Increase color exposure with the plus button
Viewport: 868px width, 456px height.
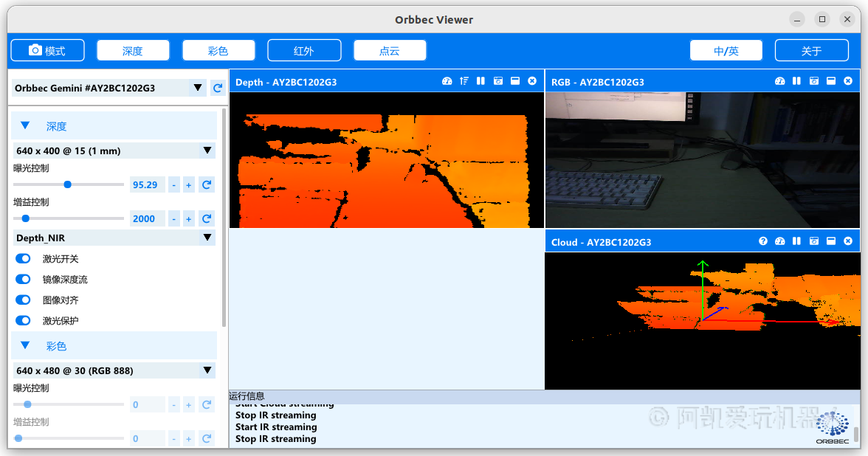189,405
